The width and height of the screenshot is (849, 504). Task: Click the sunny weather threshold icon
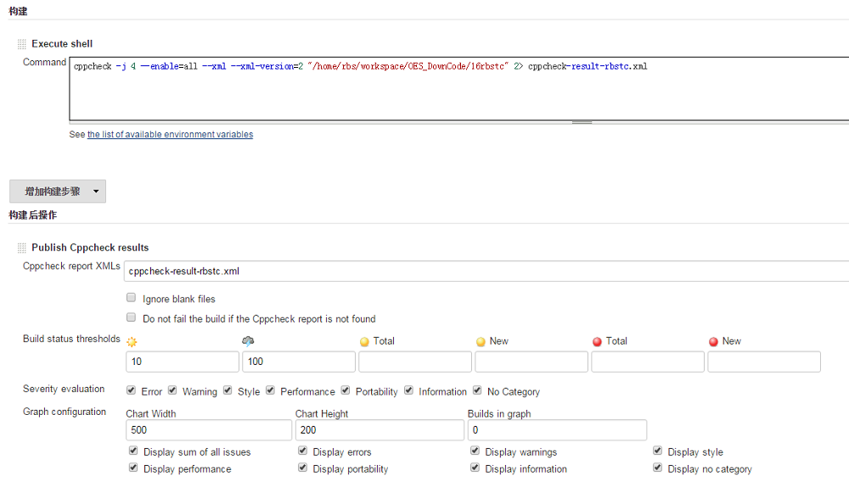132,340
